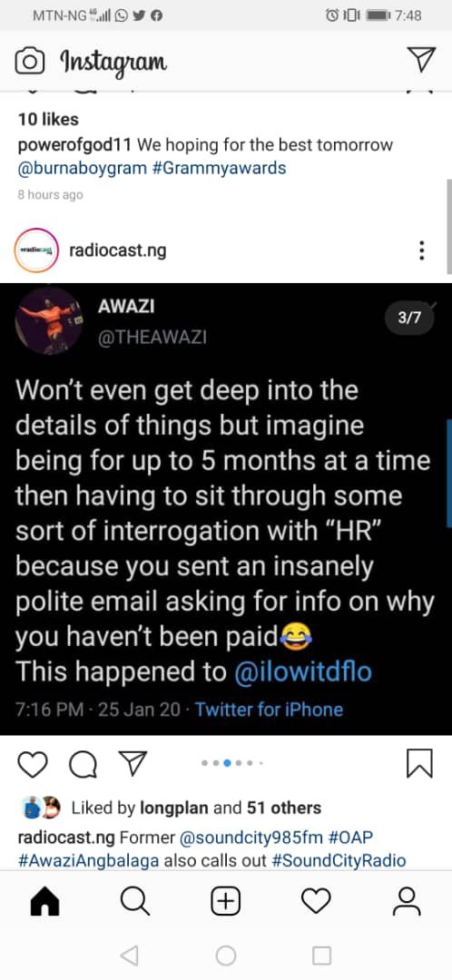Open the Activity heart tab
The image size is (452, 980).
pos(316,901)
